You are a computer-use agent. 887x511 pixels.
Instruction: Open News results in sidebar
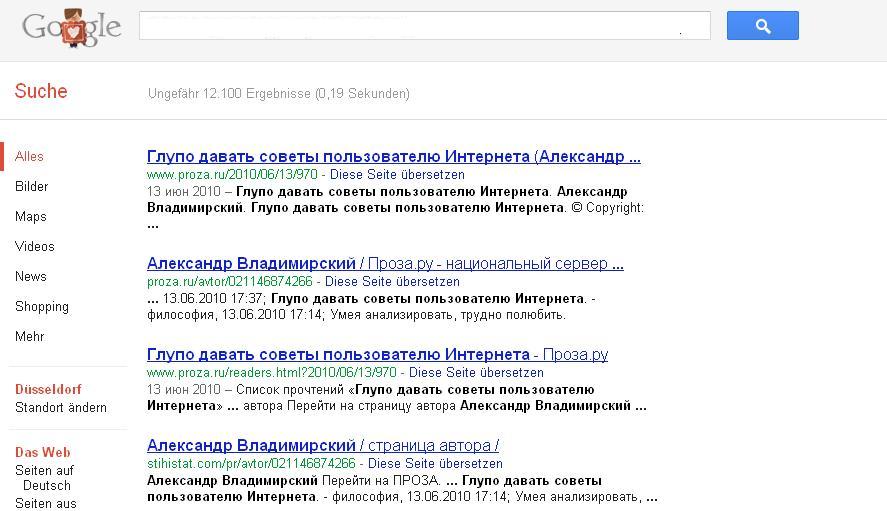tap(30, 276)
